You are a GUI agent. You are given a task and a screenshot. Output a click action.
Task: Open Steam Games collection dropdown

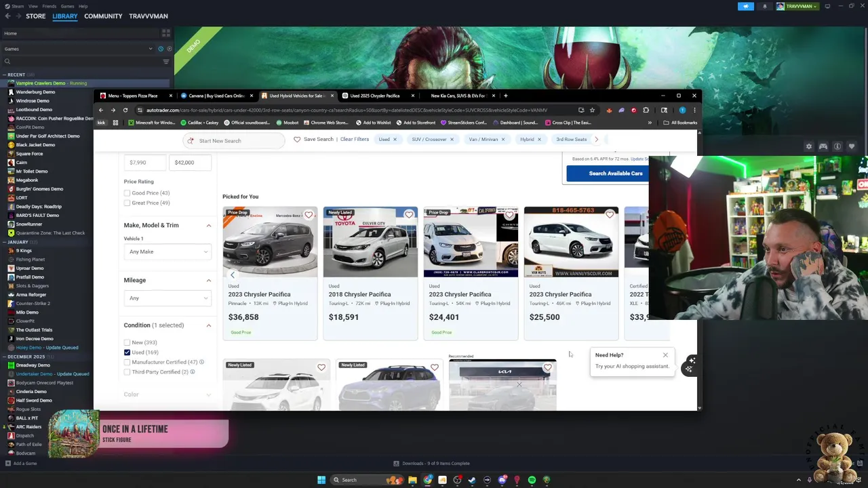click(x=79, y=49)
